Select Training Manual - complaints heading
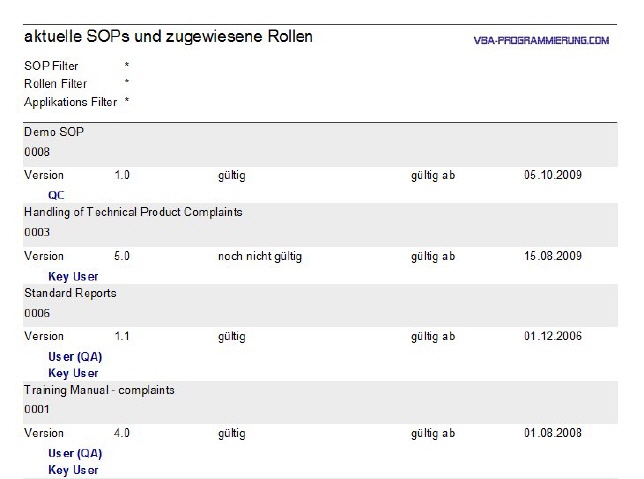 pyautogui.click(x=99, y=390)
